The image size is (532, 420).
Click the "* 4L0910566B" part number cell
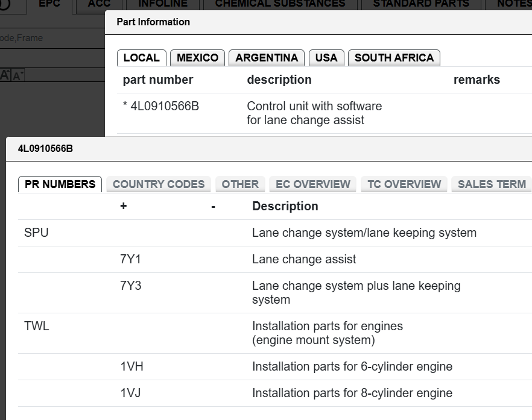click(161, 106)
